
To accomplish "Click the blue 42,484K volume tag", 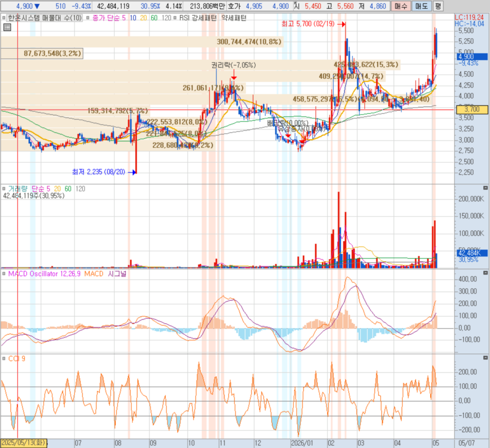I will 472,253.
